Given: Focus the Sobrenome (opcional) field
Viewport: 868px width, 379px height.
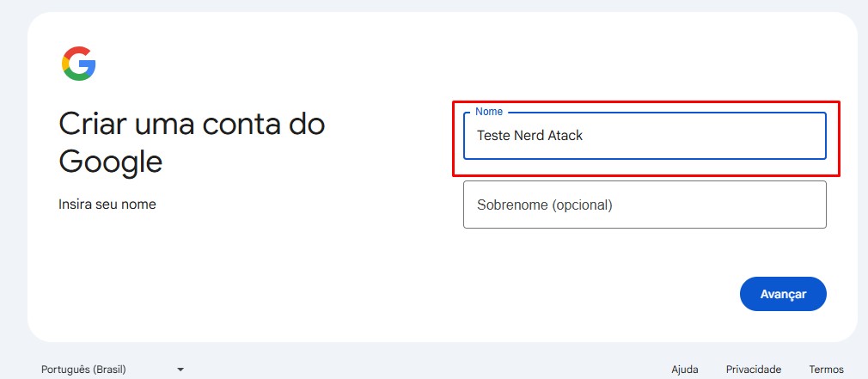Looking at the screenshot, I should pos(645,205).
